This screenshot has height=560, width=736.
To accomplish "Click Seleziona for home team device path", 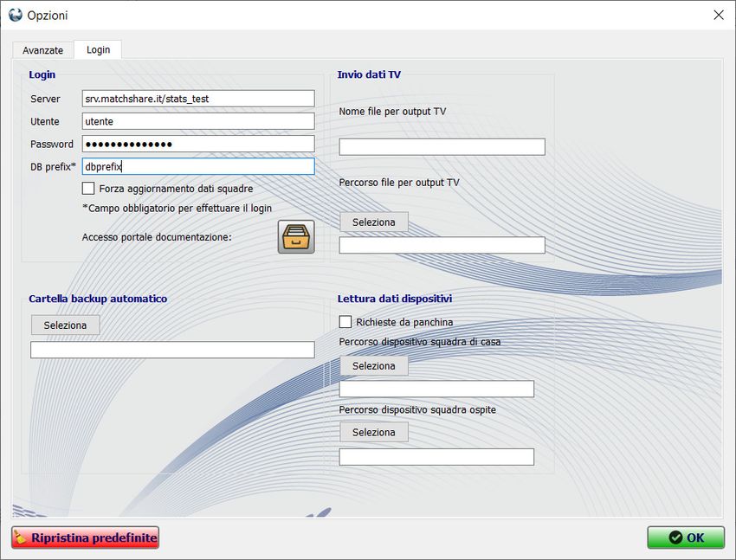I will [x=373, y=366].
